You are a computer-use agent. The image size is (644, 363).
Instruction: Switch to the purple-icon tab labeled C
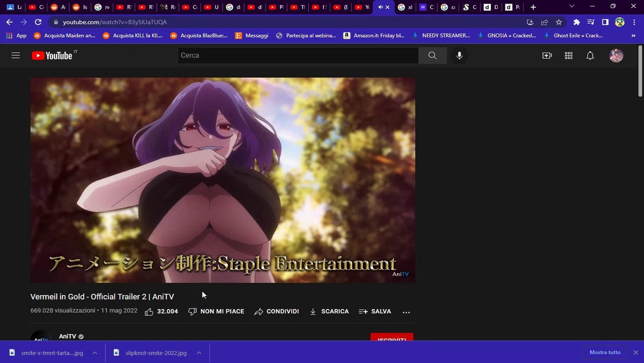coord(426,7)
